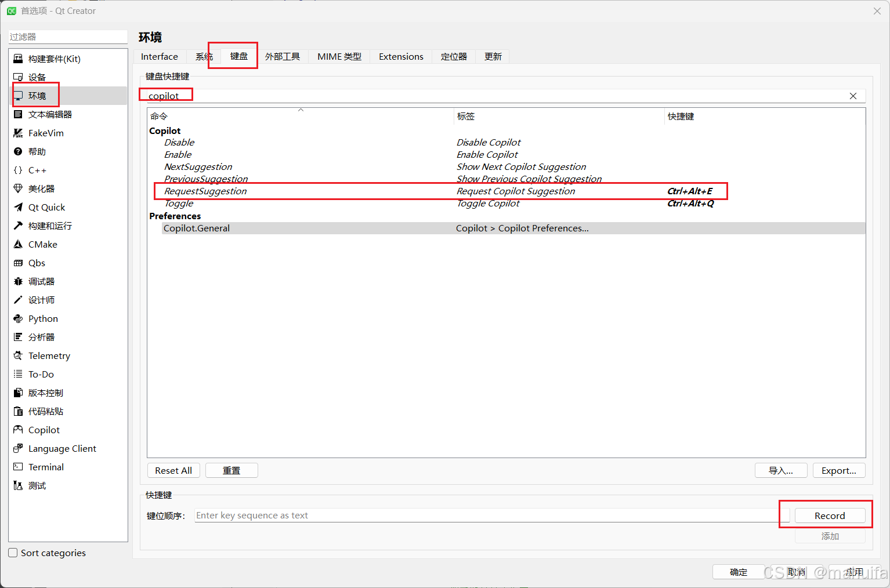Switch to the 定位器 tab
Image resolution: width=890 pixels, height=588 pixels.
point(454,56)
